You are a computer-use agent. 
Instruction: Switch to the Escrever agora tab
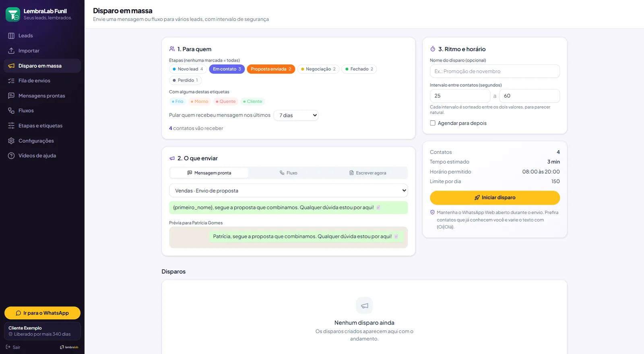(x=367, y=173)
